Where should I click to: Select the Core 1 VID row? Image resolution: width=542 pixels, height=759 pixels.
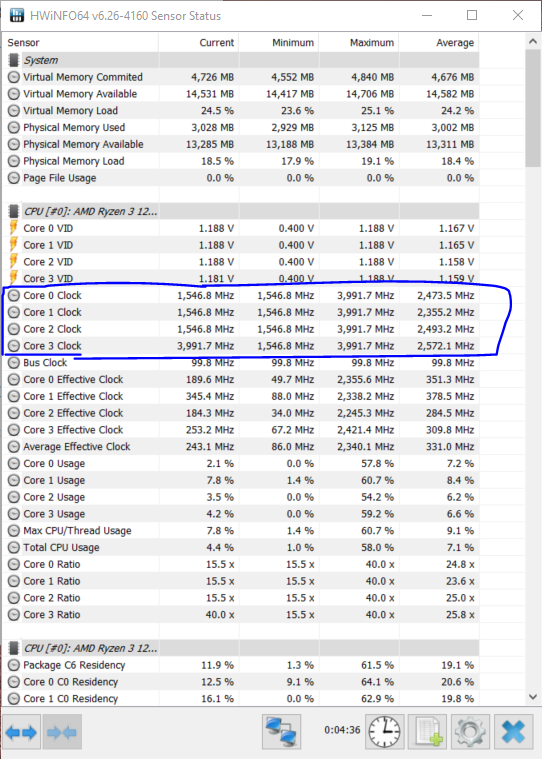[x=241, y=245]
